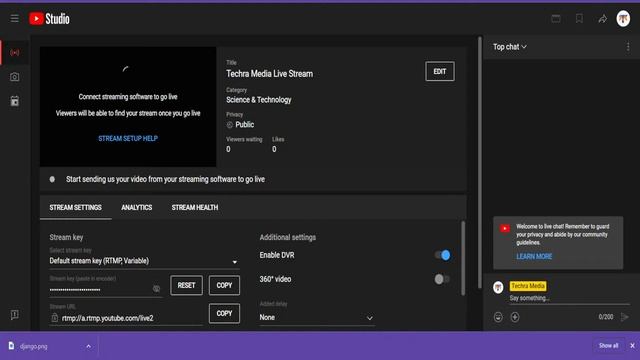Turn on the 360° video toggle
This screenshot has width=640, height=360.
pyautogui.click(x=442, y=279)
